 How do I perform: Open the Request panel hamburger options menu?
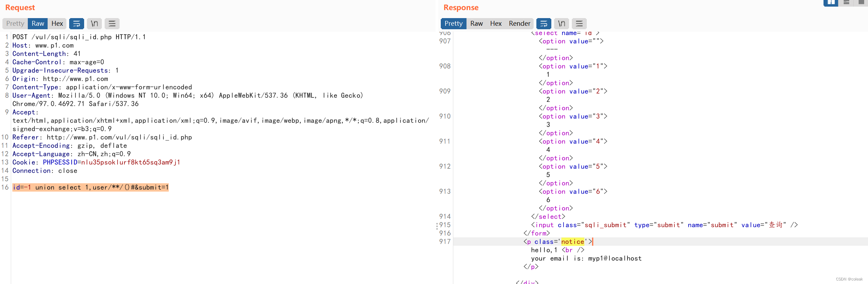pos(112,23)
